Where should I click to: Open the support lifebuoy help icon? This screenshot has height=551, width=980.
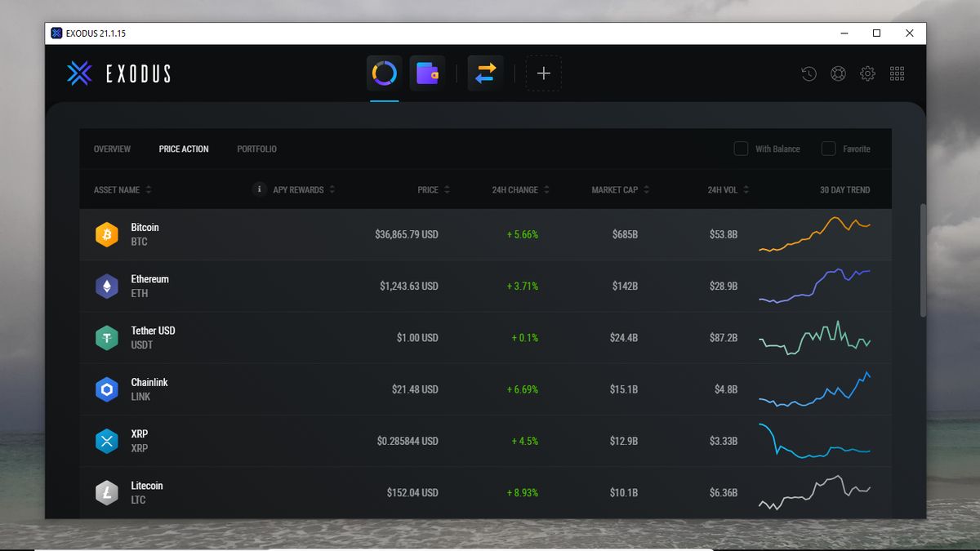(x=837, y=73)
